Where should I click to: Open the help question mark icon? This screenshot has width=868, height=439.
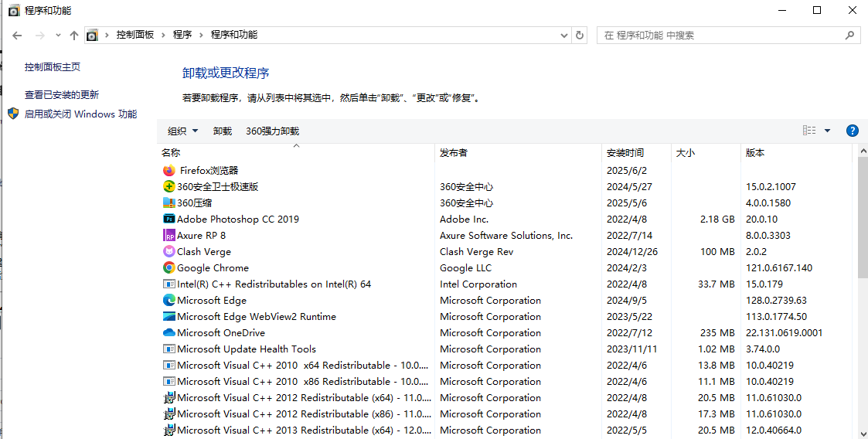coord(853,131)
